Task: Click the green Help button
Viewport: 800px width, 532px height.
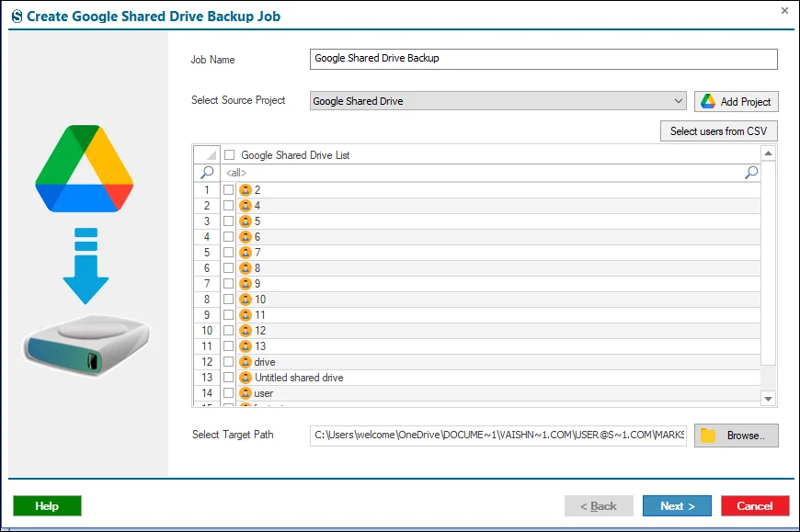Action: (47, 506)
